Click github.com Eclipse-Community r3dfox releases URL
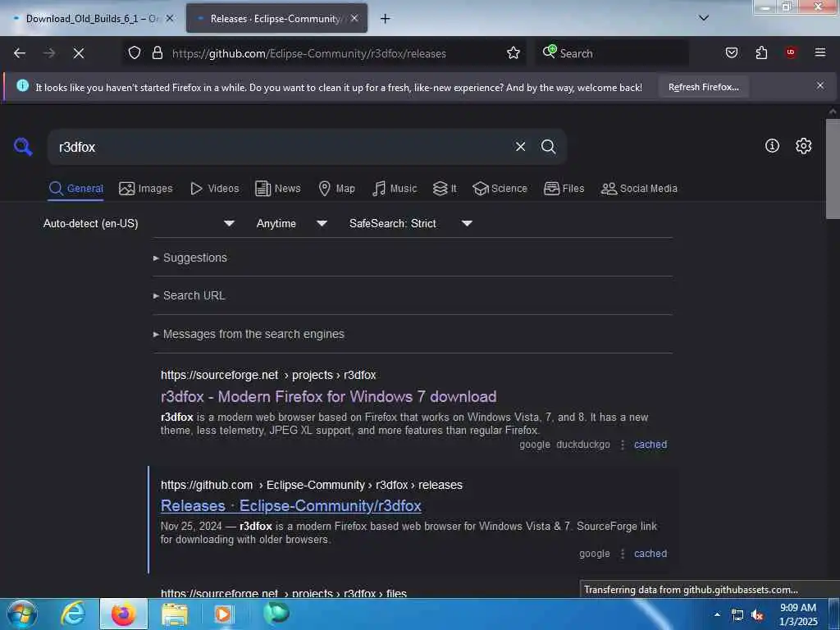The height and width of the screenshot is (630, 840). (x=311, y=485)
